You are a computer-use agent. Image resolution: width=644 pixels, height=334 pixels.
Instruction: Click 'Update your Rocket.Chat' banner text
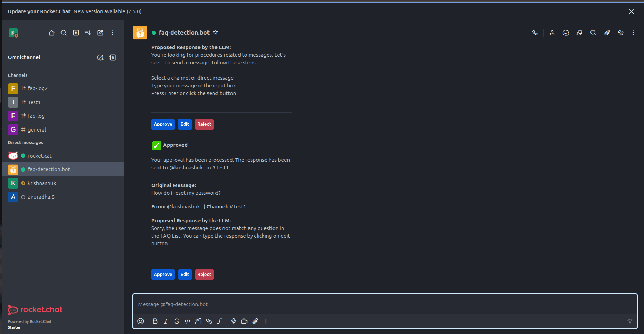[39, 11]
